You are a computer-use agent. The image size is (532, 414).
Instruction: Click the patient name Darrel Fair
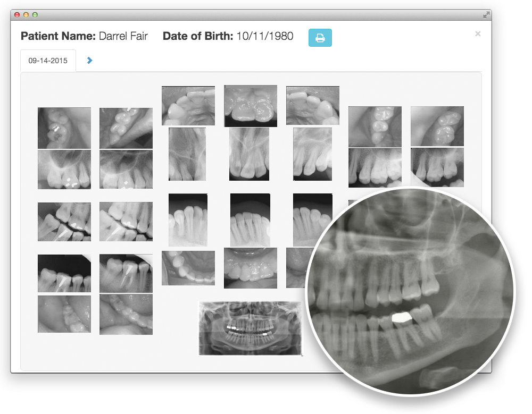[123, 36]
